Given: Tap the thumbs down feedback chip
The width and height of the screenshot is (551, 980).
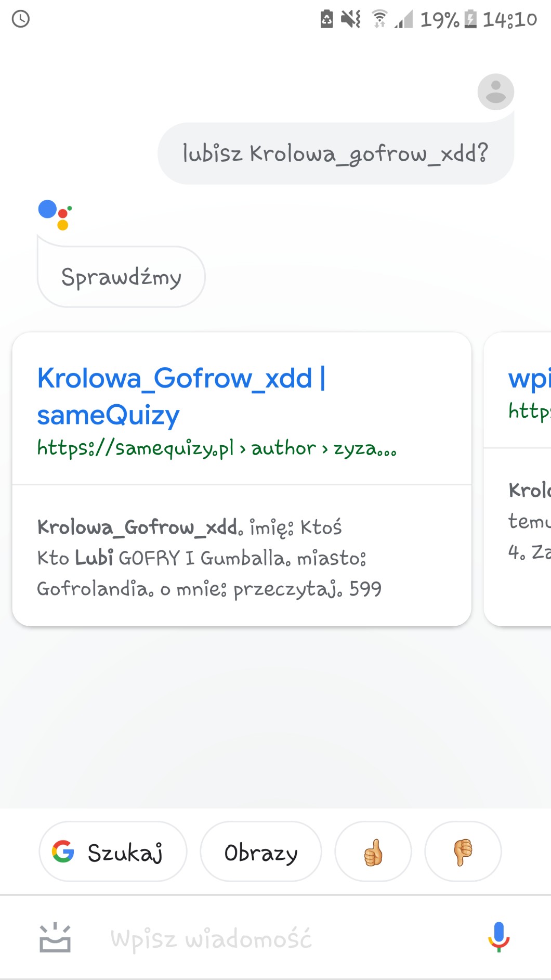Looking at the screenshot, I should point(463,852).
